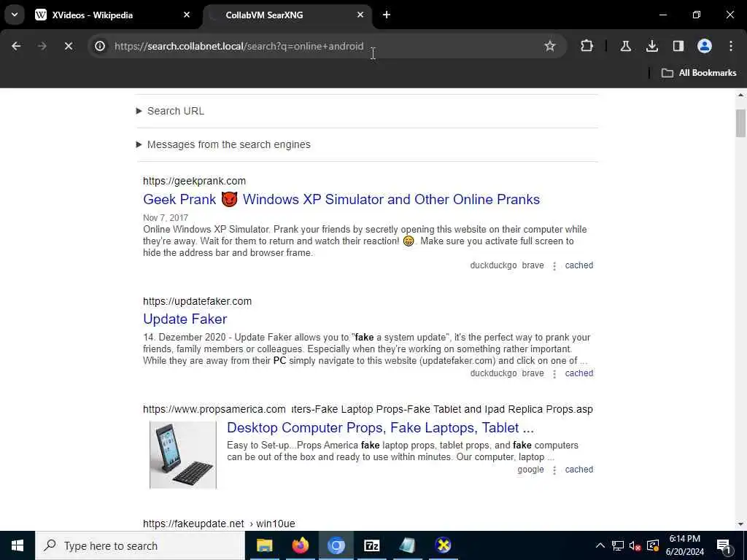Open Desktop Computer Props result link
747x560 pixels.
point(380,427)
